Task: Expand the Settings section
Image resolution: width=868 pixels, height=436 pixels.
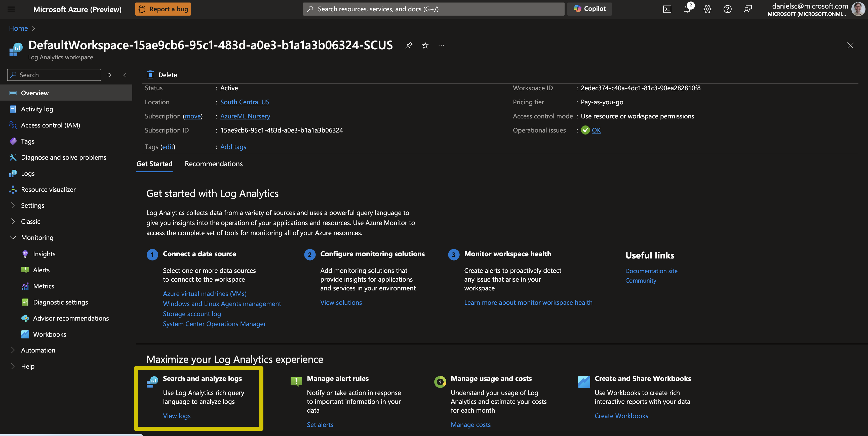Action: pos(32,205)
